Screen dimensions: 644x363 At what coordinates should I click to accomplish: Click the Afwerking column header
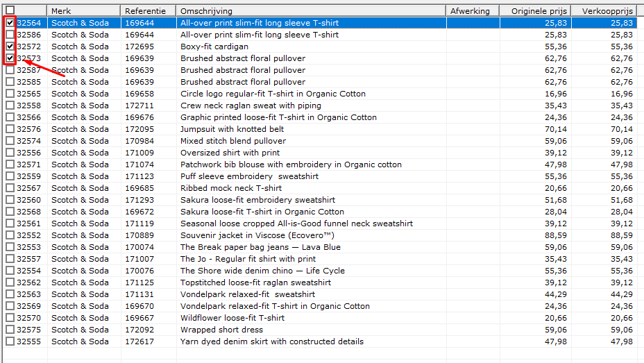(473, 11)
